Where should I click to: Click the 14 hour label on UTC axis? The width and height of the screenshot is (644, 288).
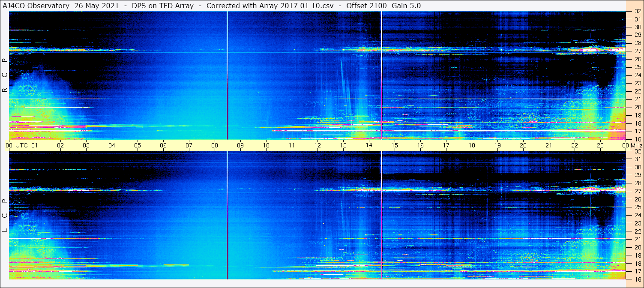click(x=369, y=145)
